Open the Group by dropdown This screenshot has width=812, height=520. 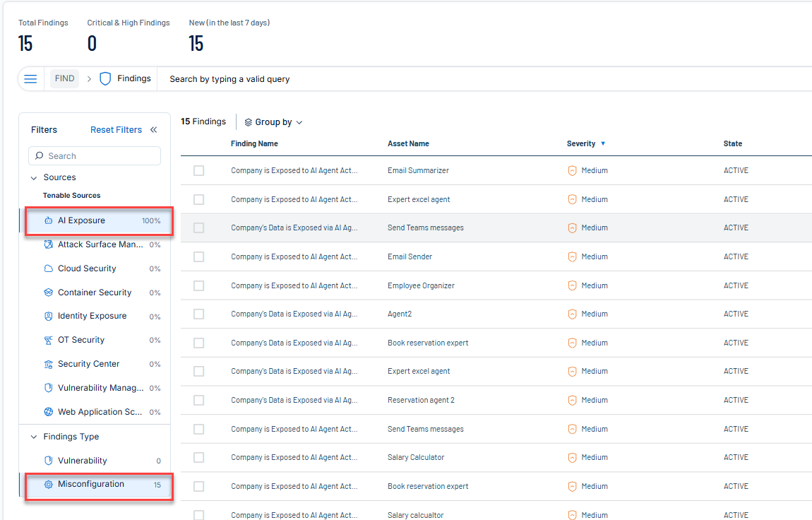click(x=273, y=122)
